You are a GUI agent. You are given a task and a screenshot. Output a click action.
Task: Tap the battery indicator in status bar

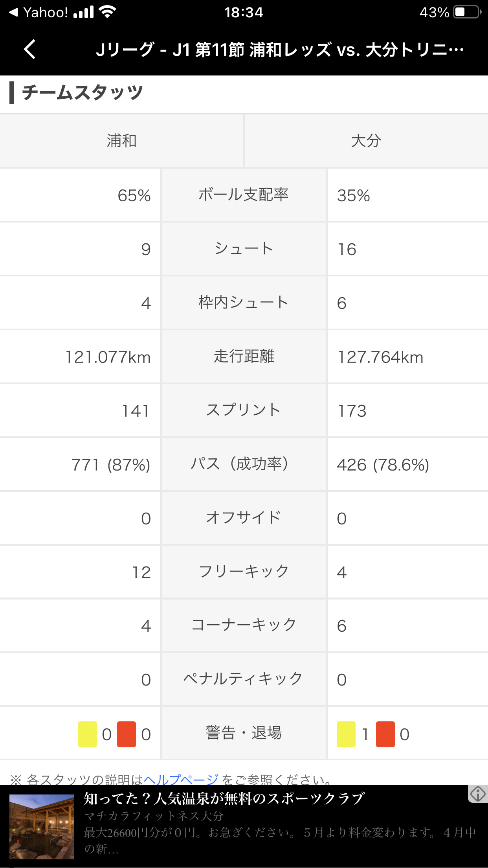[467, 12]
